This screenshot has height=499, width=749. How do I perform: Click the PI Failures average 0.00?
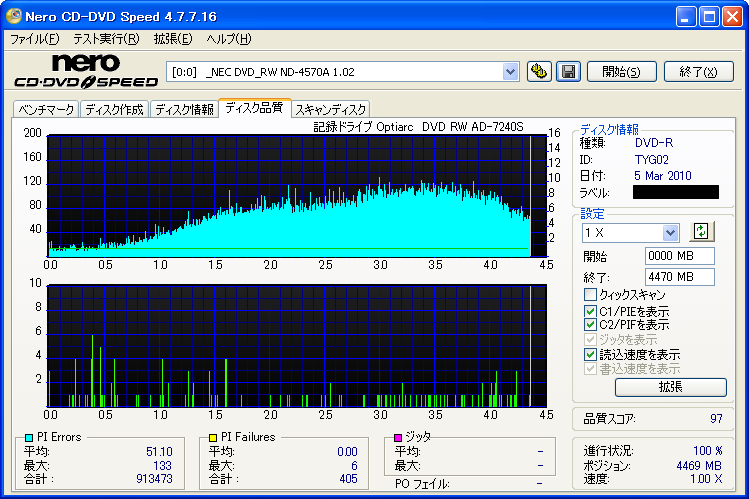tap(347, 452)
